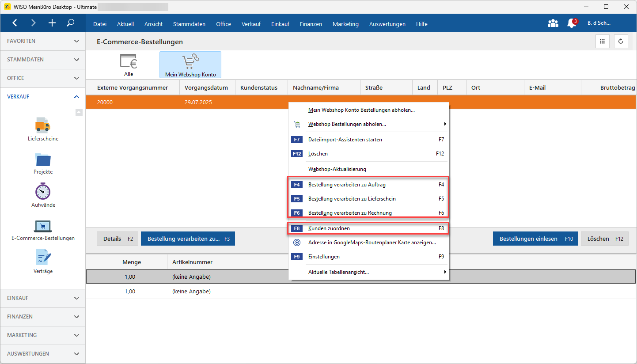Image resolution: width=637 pixels, height=364 pixels.
Task: Click the Löschen F12 button
Action: 604,239
